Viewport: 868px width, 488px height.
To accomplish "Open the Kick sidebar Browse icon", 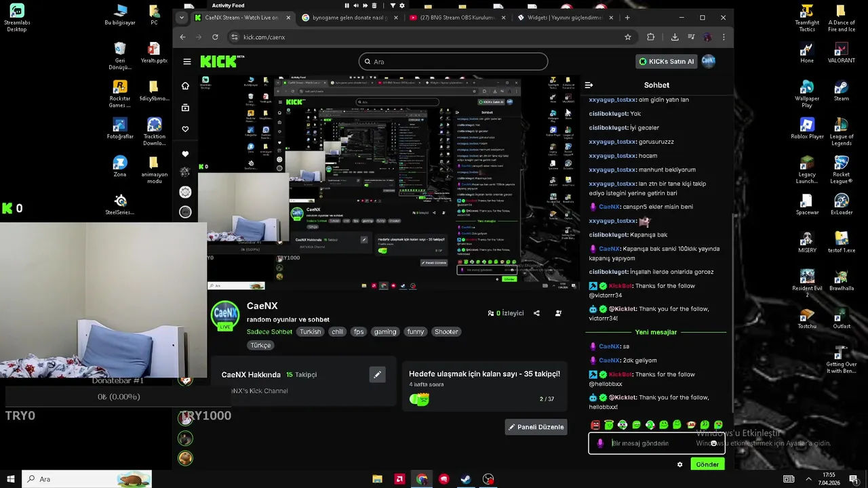I will coord(185,107).
